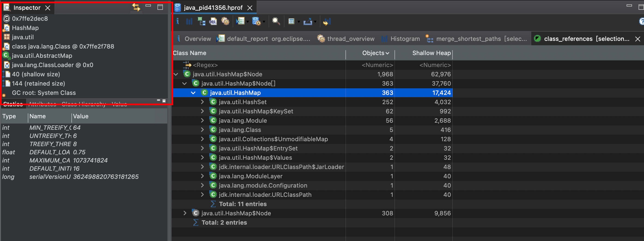The width and height of the screenshot is (644, 241).
Task: Expand the HashMap$Node row with 308 objects
Action: click(185, 213)
